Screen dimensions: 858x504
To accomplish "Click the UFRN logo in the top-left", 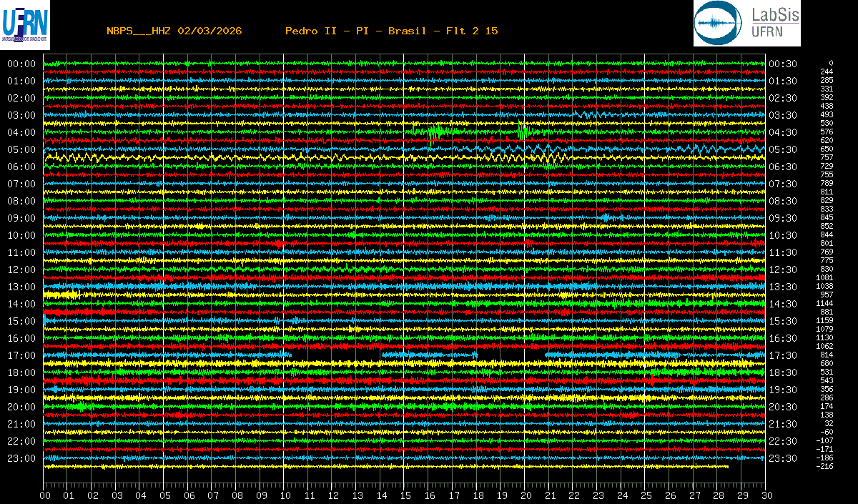I will (26, 24).
